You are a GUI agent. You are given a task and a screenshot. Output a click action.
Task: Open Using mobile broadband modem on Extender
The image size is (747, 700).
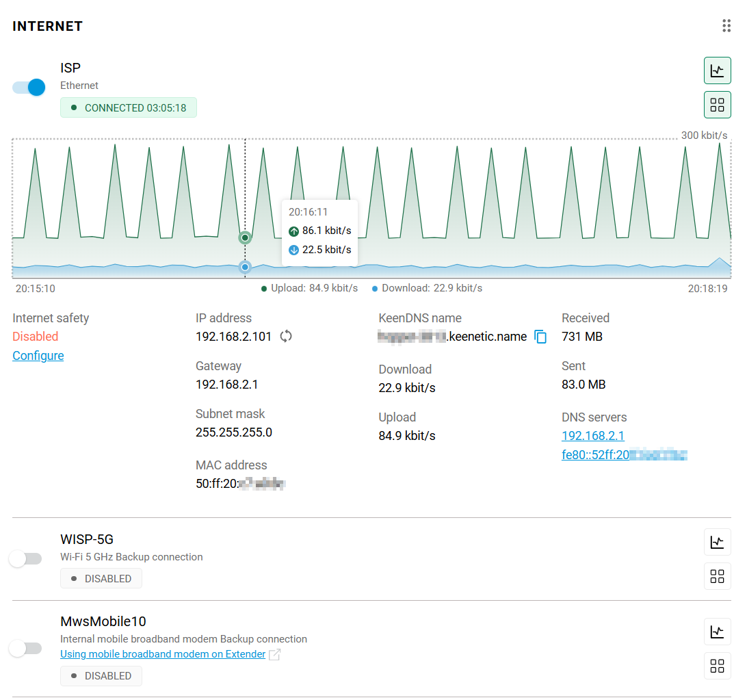point(163,654)
